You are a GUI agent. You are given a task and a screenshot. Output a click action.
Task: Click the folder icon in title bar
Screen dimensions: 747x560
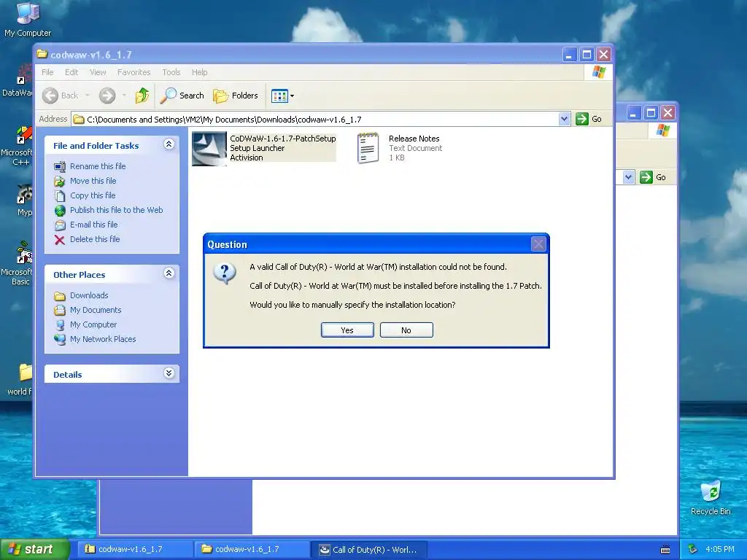click(42, 54)
